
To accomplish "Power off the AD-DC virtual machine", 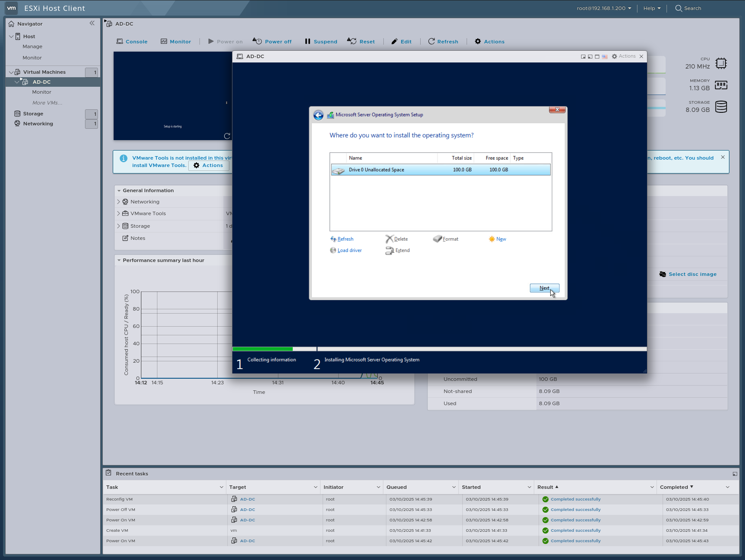I will click(x=272, y=41).
